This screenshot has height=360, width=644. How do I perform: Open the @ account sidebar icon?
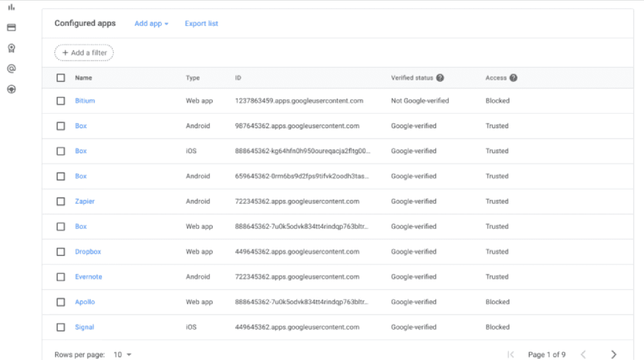[11, 69]
